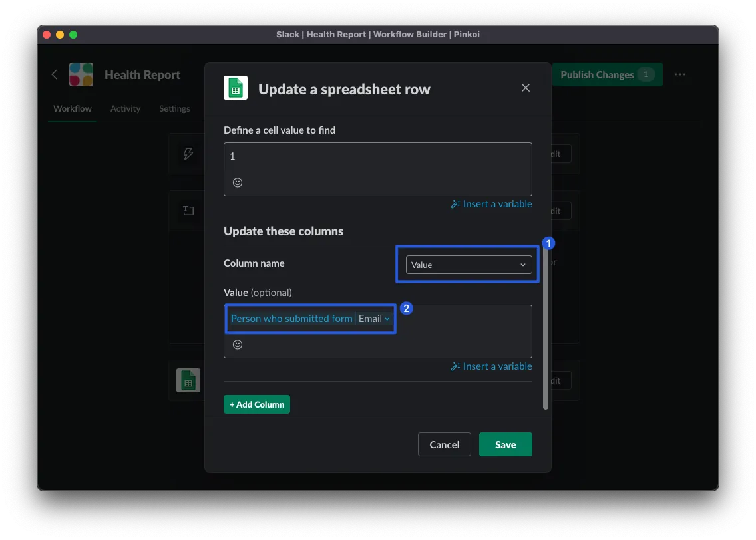Viewport: 756px width, 540px height.
Task: Open the Settings tab
Action: (x=174, y=108)
